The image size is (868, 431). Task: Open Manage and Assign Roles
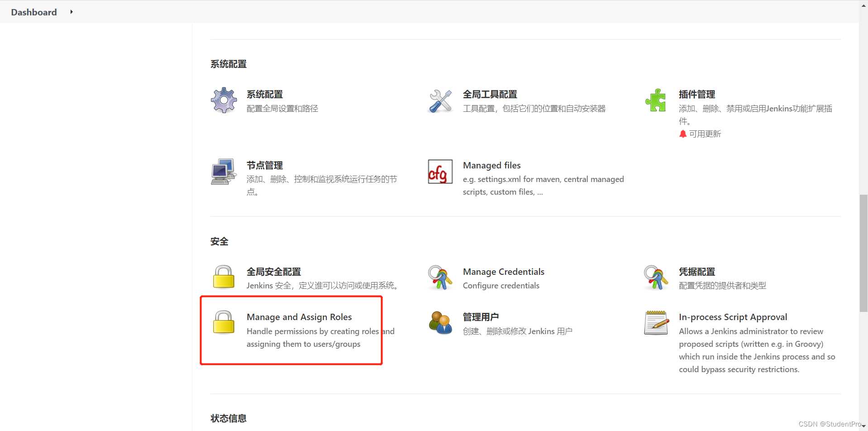tap(299, 317)
